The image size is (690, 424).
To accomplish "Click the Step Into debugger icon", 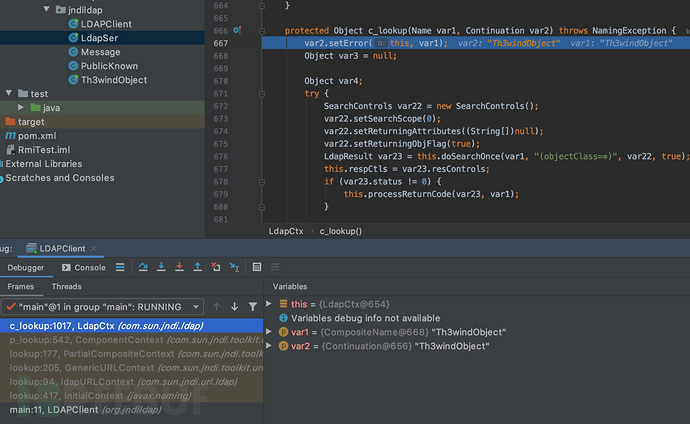I will [x=160, y=267].
